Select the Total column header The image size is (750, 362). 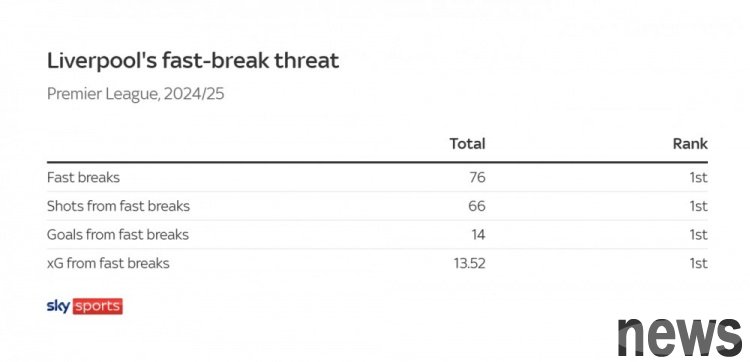[x=467, y=143]
